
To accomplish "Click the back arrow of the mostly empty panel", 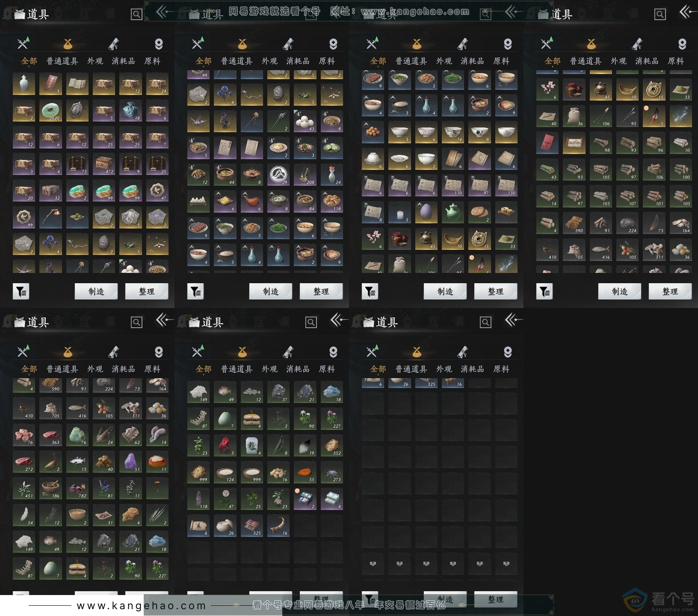I will (513, 320).
